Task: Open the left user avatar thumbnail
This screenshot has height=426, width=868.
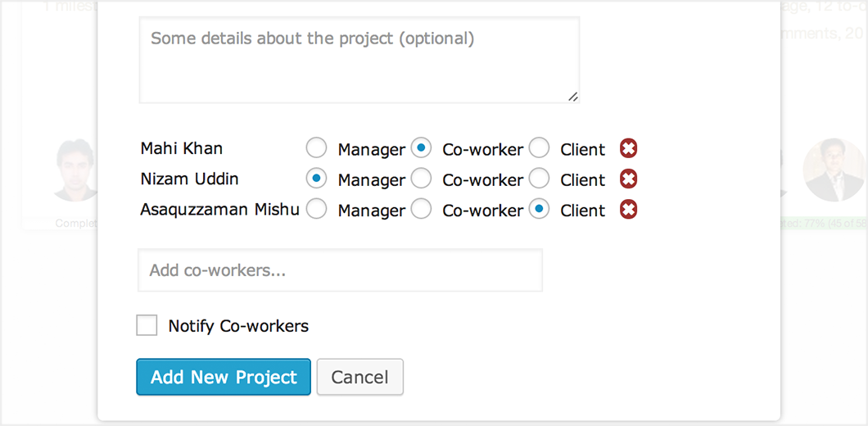Action: pos(75,170)
